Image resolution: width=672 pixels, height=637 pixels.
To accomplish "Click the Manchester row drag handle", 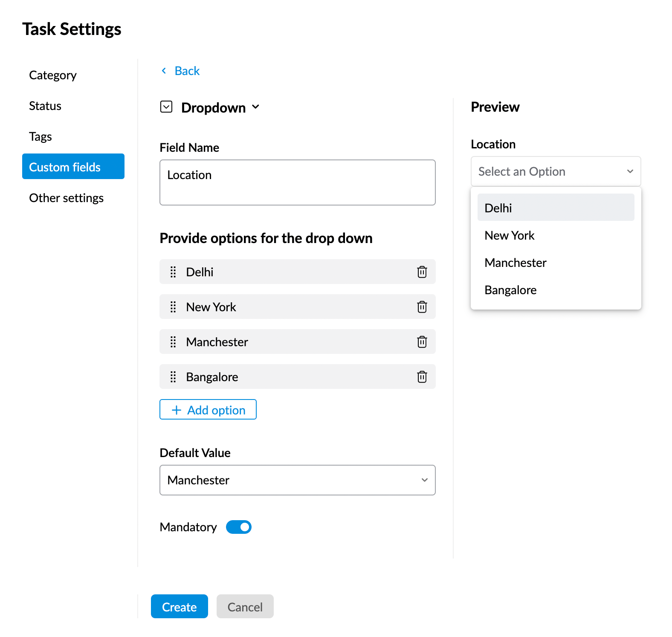I will (173, 342).
